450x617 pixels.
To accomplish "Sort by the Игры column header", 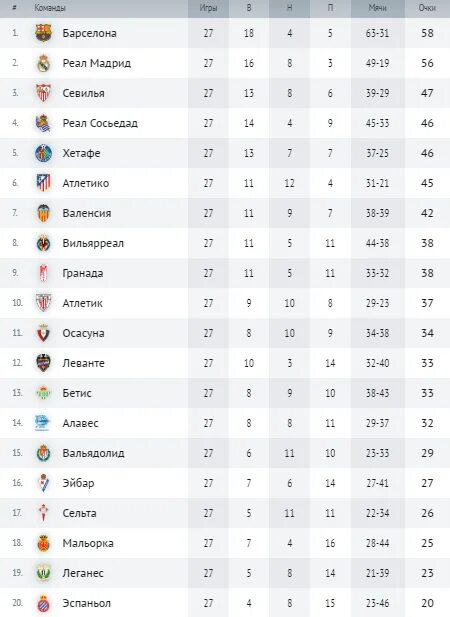I will click(208, 8).
